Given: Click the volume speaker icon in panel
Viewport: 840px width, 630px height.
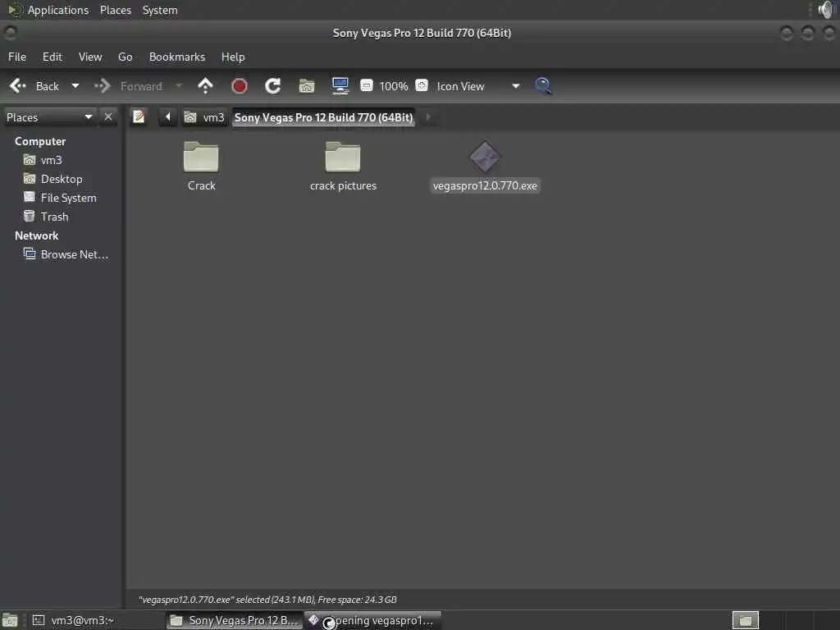Looking at the screenshot, I should pyautogui.click(x=826, y=10).
